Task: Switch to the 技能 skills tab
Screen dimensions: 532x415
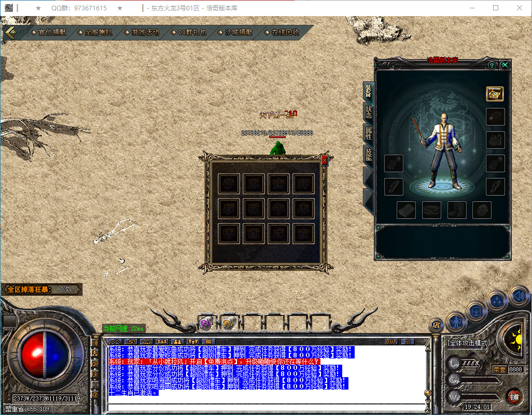Action: (x=369, y=155)
